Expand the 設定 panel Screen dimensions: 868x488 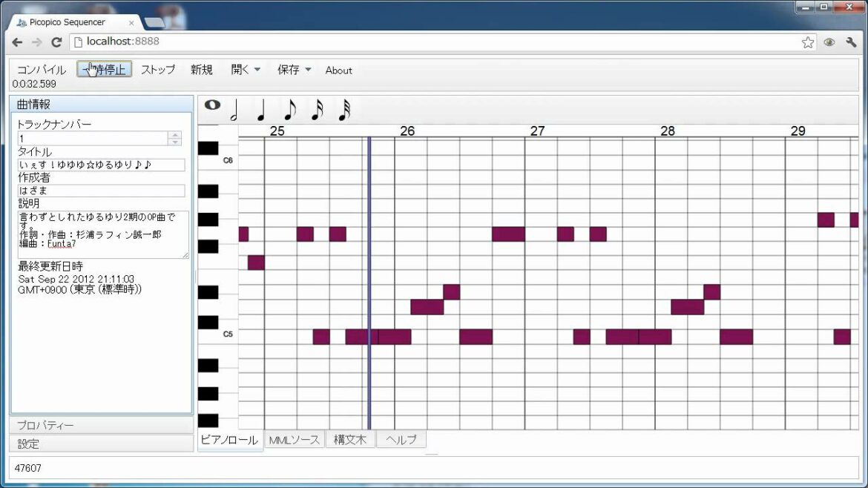101,444
